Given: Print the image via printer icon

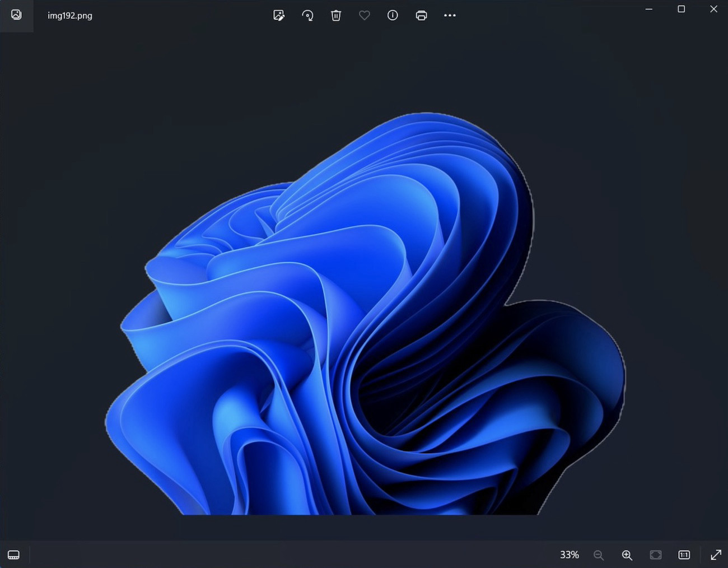Looking at the screenshot, I should (x=421, y=16).
